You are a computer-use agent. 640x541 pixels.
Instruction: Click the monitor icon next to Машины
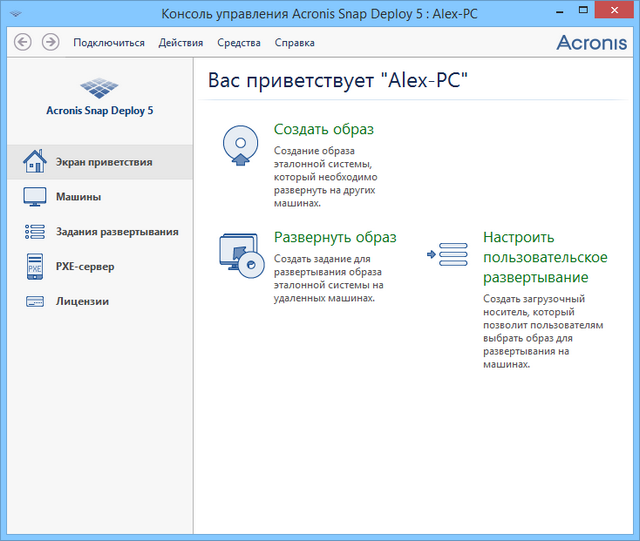pyautogui.click(x=35, y=197)
